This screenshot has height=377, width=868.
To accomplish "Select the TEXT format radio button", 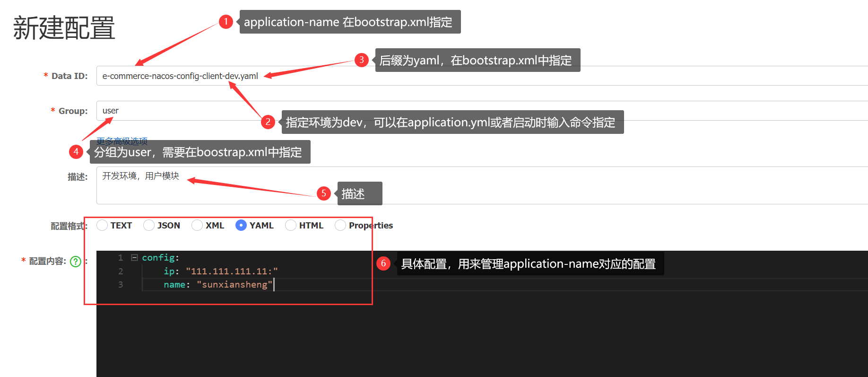I will [x=102, y=225].
